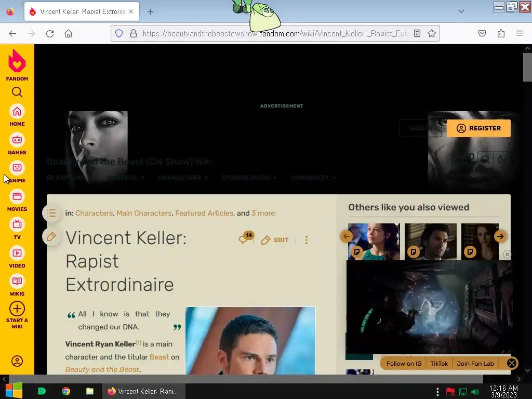The image size is (532, 399).
Task: Open Main Characters category link
Action: tap(144, 213)
